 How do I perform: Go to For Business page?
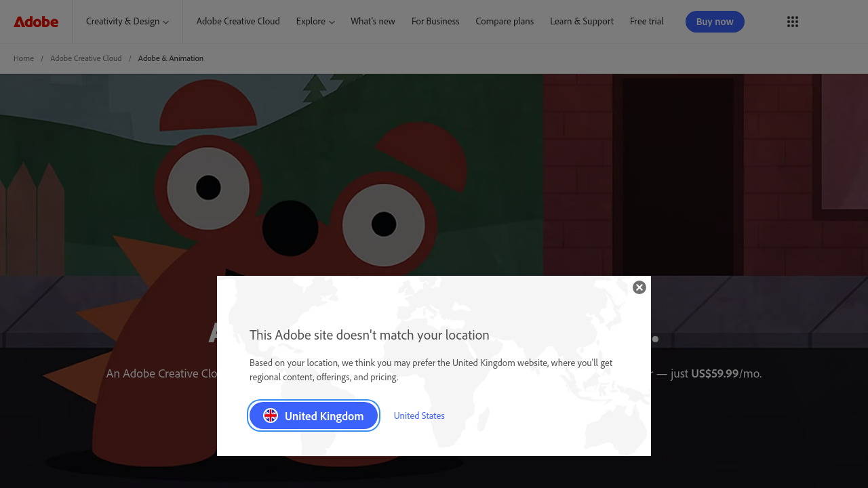tap(435, 22)
